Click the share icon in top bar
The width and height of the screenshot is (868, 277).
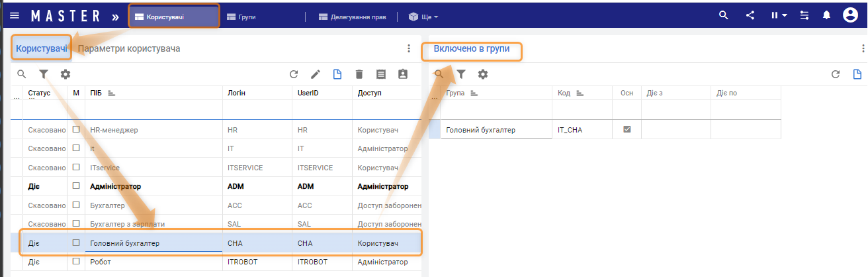[x=750, y=15]
